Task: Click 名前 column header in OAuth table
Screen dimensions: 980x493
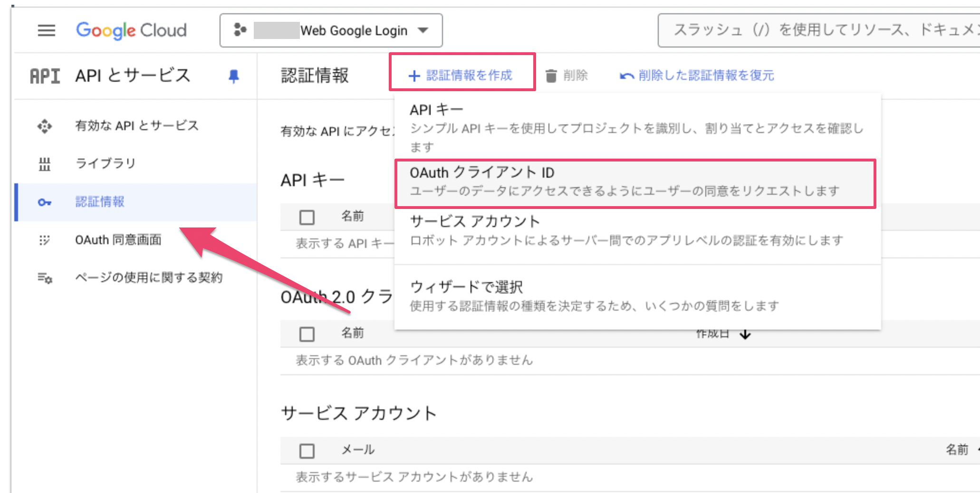Action: click(x=353, y=333)
